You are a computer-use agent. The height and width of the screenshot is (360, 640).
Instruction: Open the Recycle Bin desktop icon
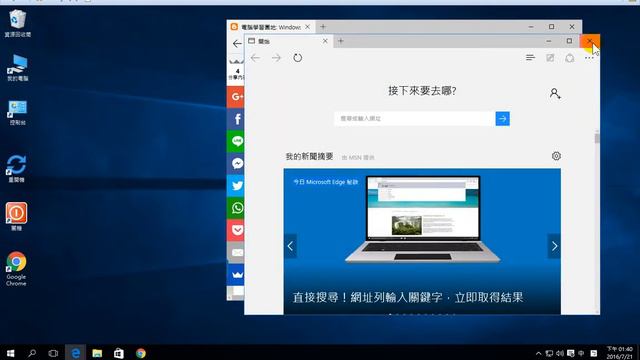18,24
